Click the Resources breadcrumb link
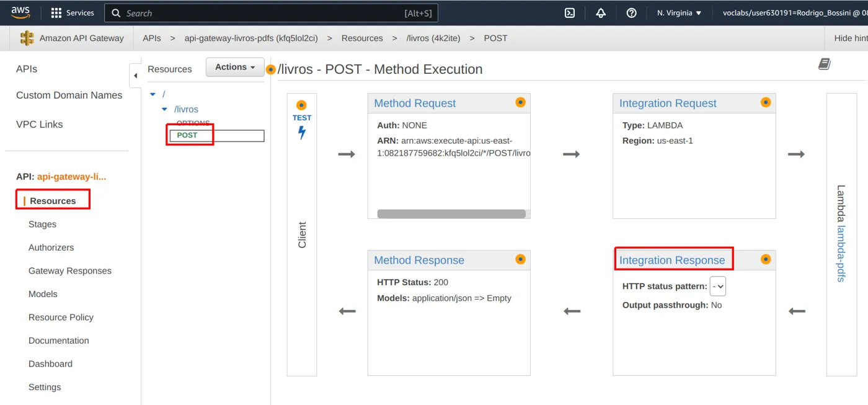This screenshot has width=868, height=405. pos(362,38)
